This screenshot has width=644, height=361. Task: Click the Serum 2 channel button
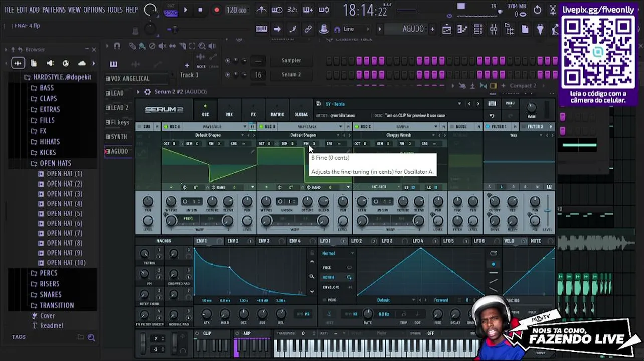coord(291,75)
